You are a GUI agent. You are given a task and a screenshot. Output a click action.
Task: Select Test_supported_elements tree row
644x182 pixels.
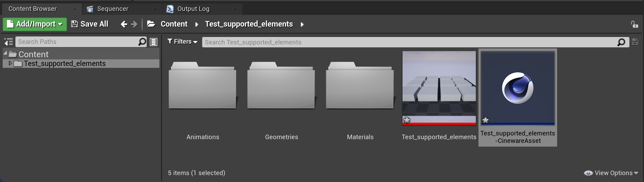tap(81, 64)
